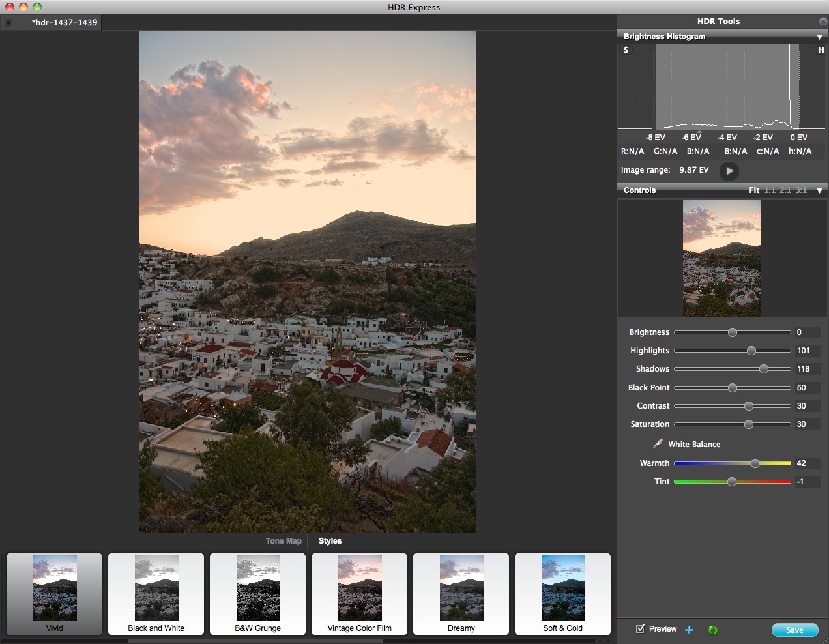Toggle the Preview checkbox off

[640, 628]
